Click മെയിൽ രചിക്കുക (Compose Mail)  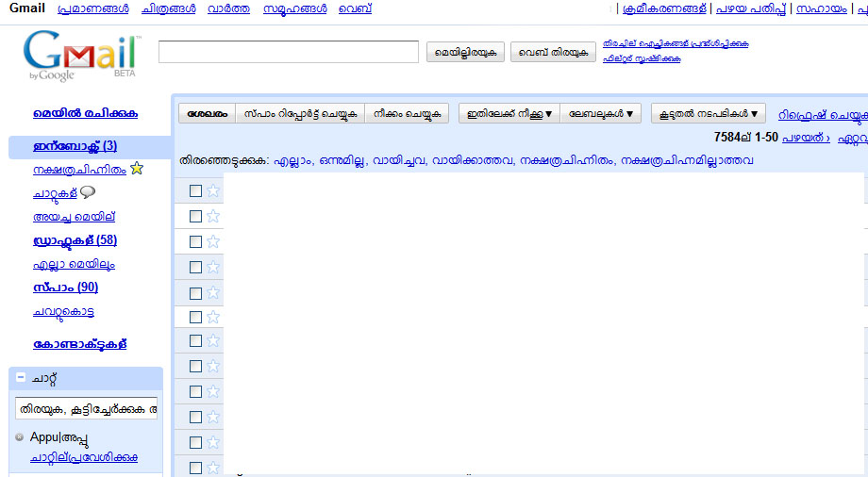pos(85,113)
